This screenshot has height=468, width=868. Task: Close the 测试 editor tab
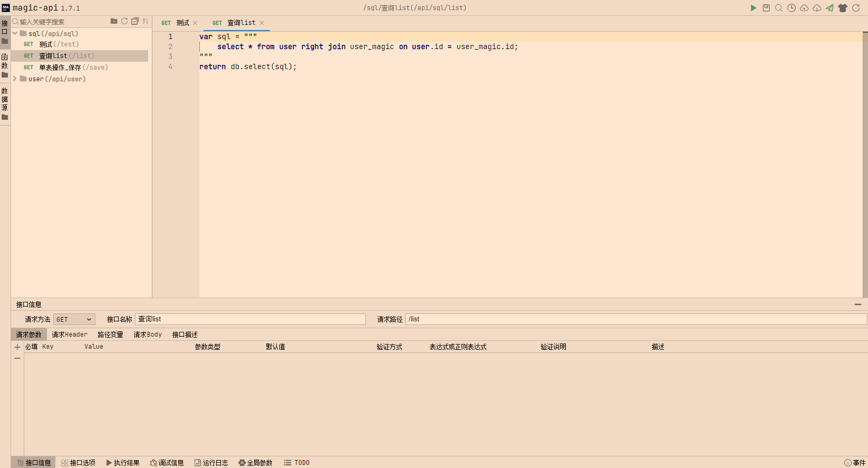pos(195,23)
